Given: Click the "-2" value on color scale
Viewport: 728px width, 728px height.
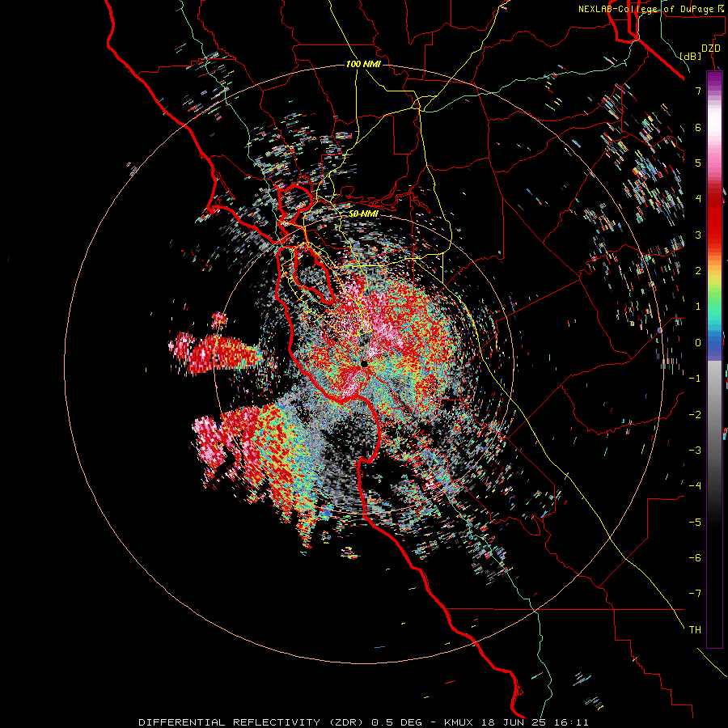Looking at the screenshot, I should tap(695, 415).
